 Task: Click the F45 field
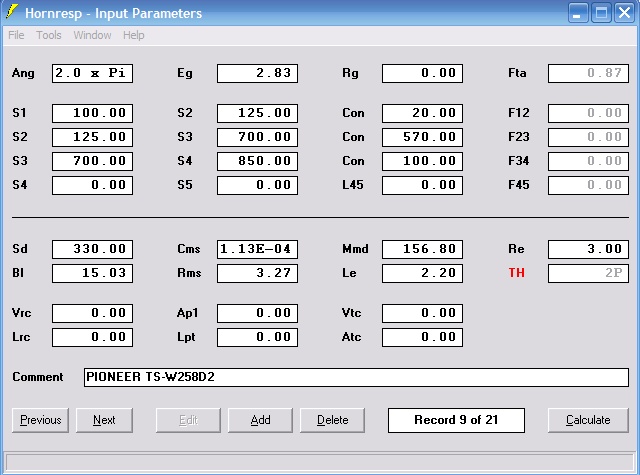(x=588, y=185)
